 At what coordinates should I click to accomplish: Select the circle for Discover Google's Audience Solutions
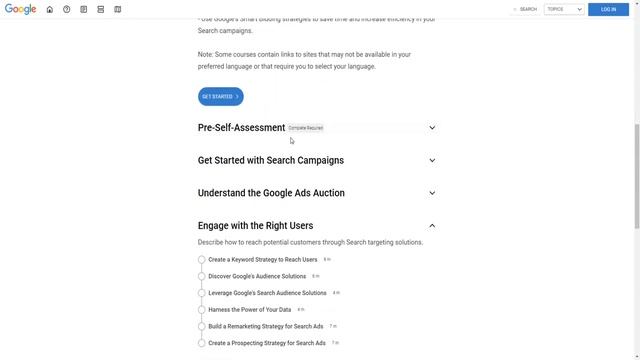point(202,276)
